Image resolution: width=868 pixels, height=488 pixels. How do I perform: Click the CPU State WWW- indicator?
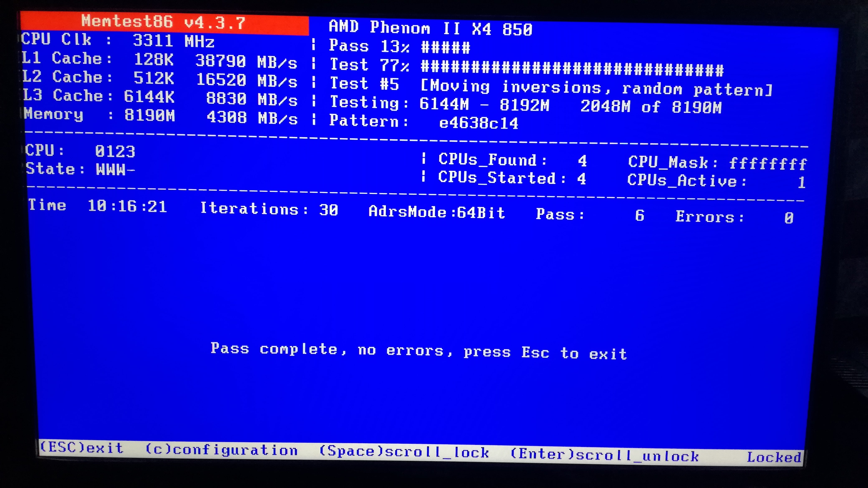click(x=81, y=169)
